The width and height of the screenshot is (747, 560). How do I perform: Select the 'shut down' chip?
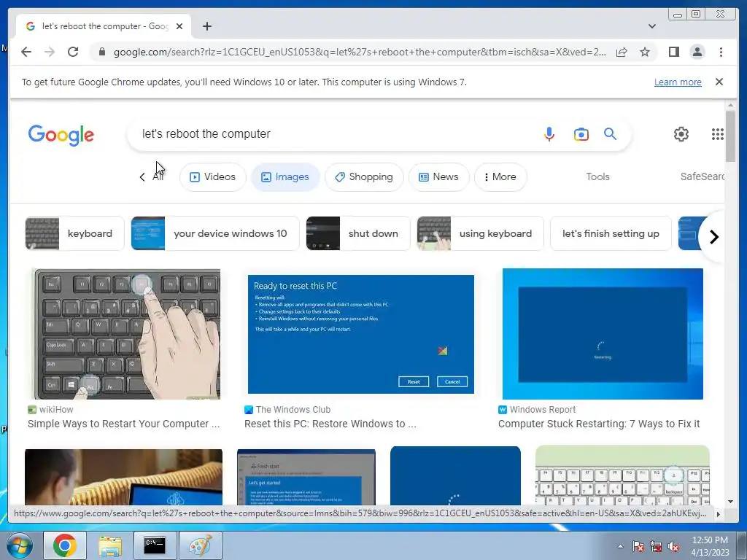coord(357,233)
